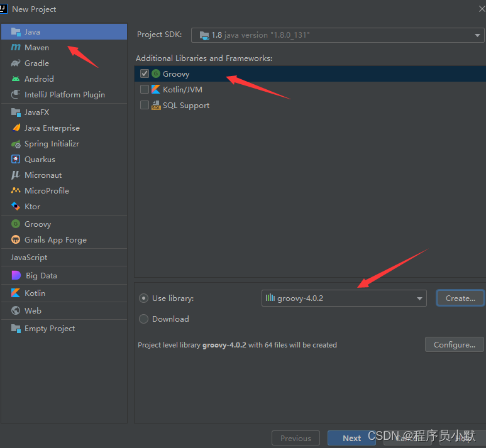Click the green Groovy icon in sidebar
The height and width of the screenshot is (448, 486).
tap(16, 224)
